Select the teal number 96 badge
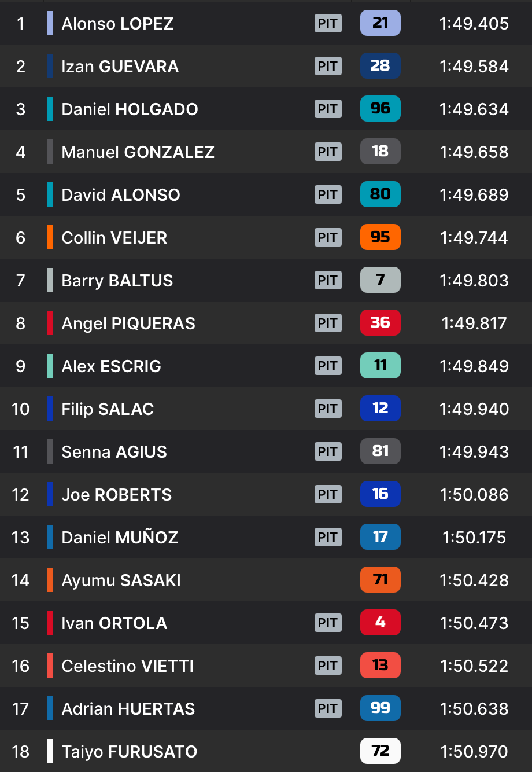This screenshot has width=532, height=772. click(380, 109)
